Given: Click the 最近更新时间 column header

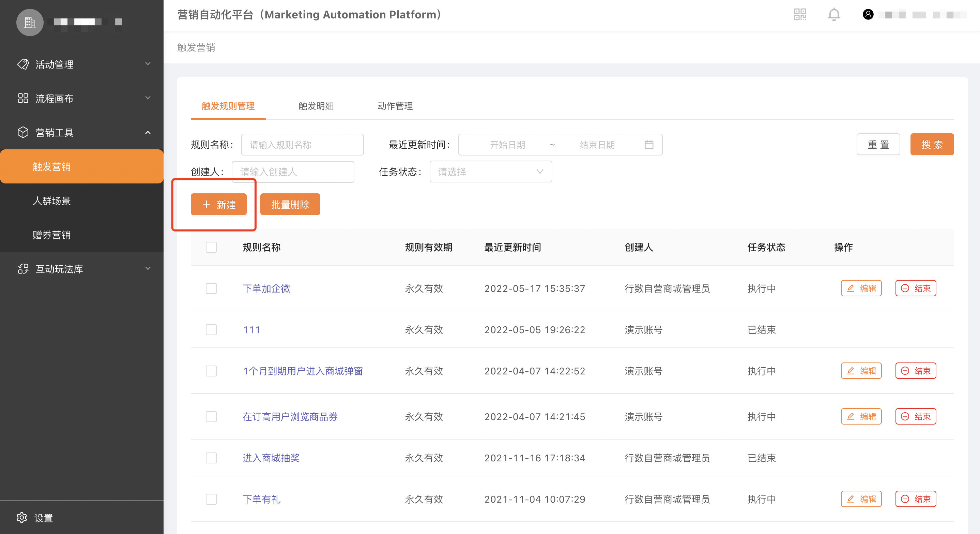Looking at the screenshot, I should tap(512, 247).
